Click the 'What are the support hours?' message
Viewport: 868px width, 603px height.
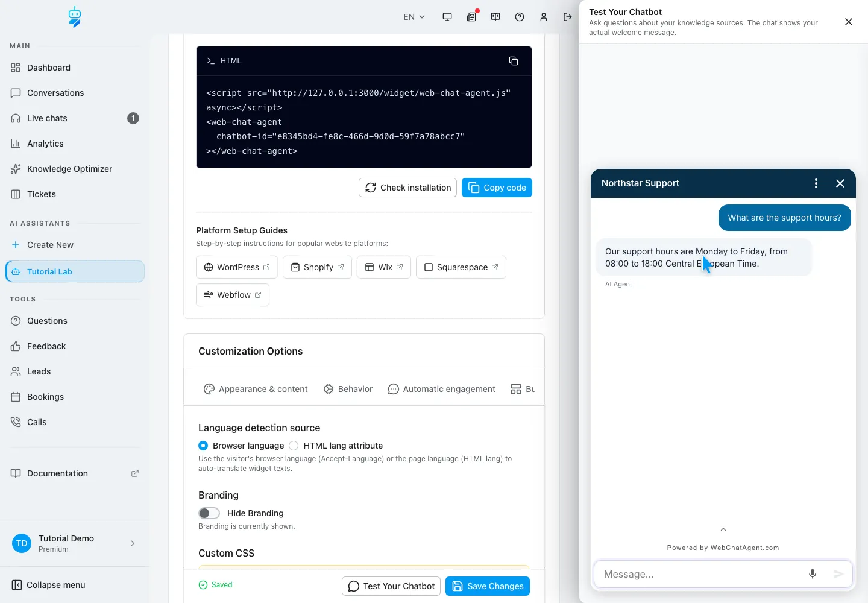click(785, 218)
